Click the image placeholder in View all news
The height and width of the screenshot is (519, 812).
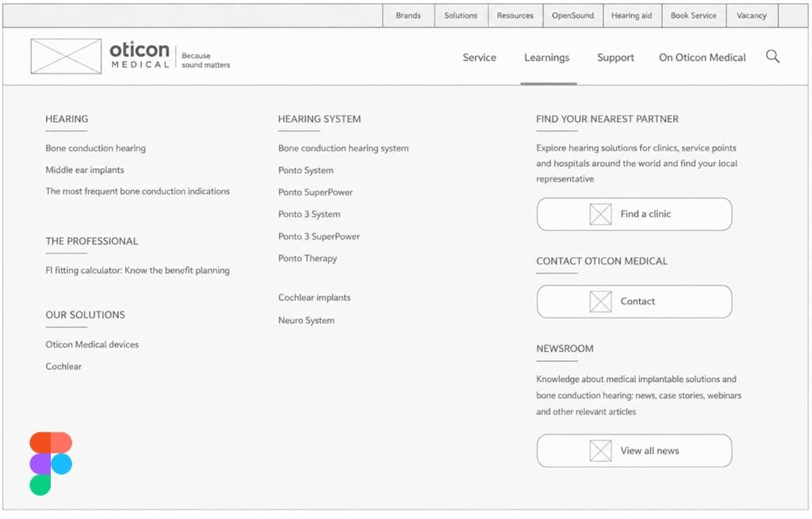[601, 451]
